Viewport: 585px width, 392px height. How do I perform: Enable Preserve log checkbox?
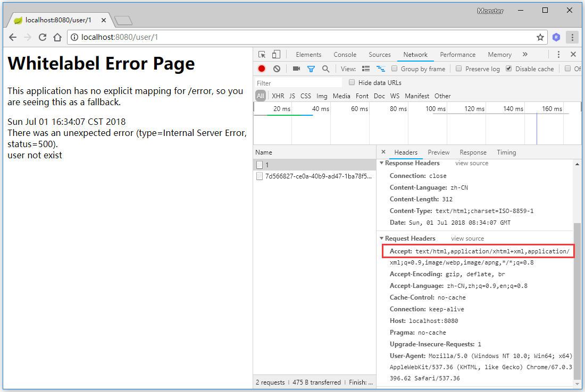coord(459,69)
